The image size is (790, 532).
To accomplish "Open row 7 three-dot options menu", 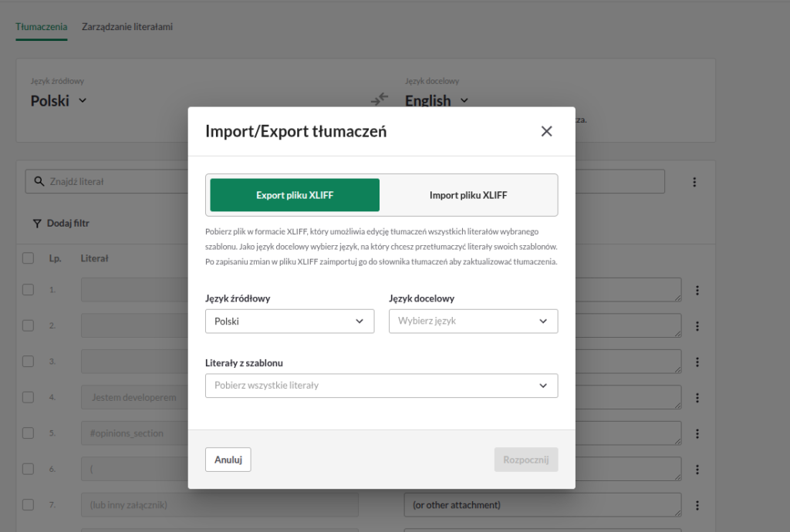I will [x=697, y=505].
